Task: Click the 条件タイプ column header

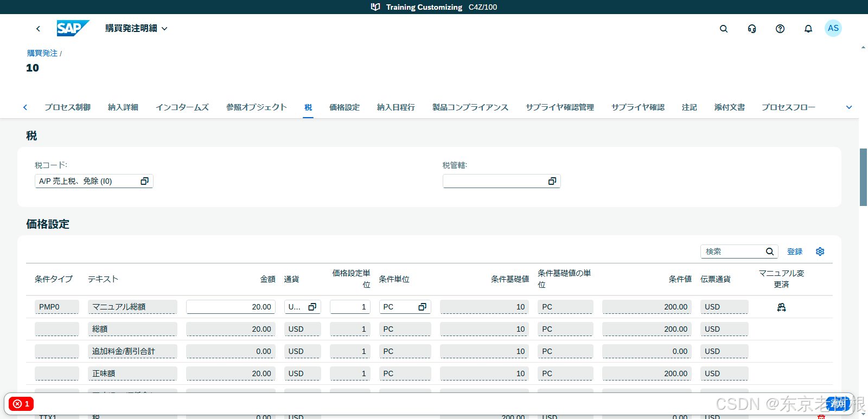Action: coord(54,279)
